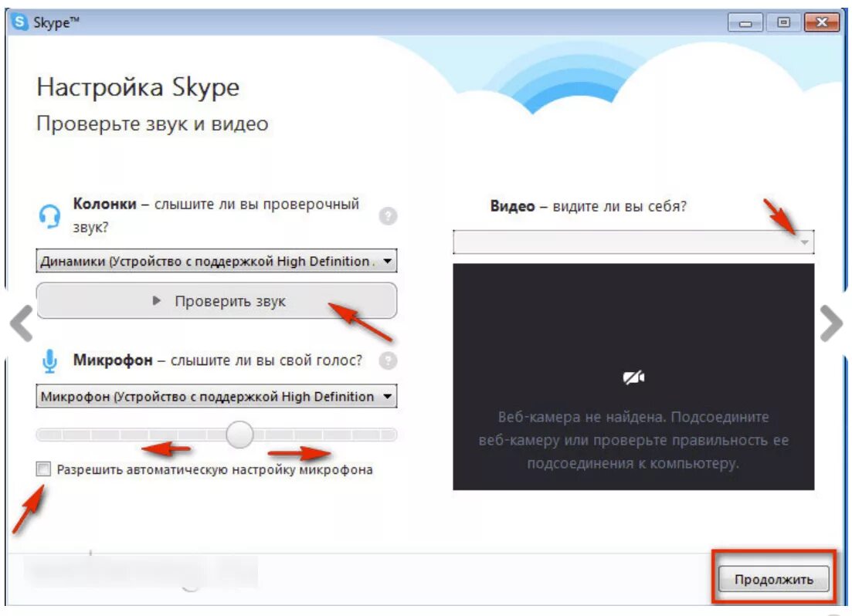Expand the Динамики speakers device dropdown
This screenshot has height=616, width=852.
(x=216, y=261)
